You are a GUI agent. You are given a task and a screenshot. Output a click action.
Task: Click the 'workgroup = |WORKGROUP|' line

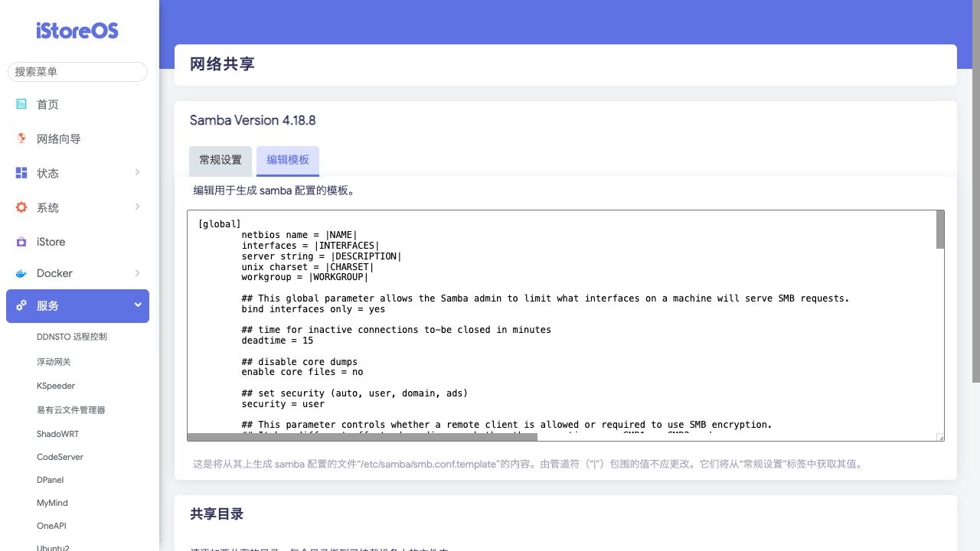click(x=305, y=277)
